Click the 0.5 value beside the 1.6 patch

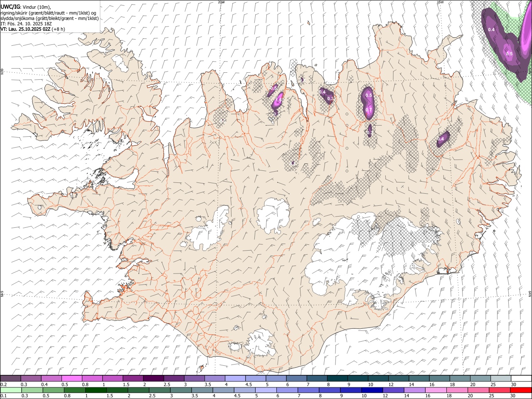click(273, 88)
